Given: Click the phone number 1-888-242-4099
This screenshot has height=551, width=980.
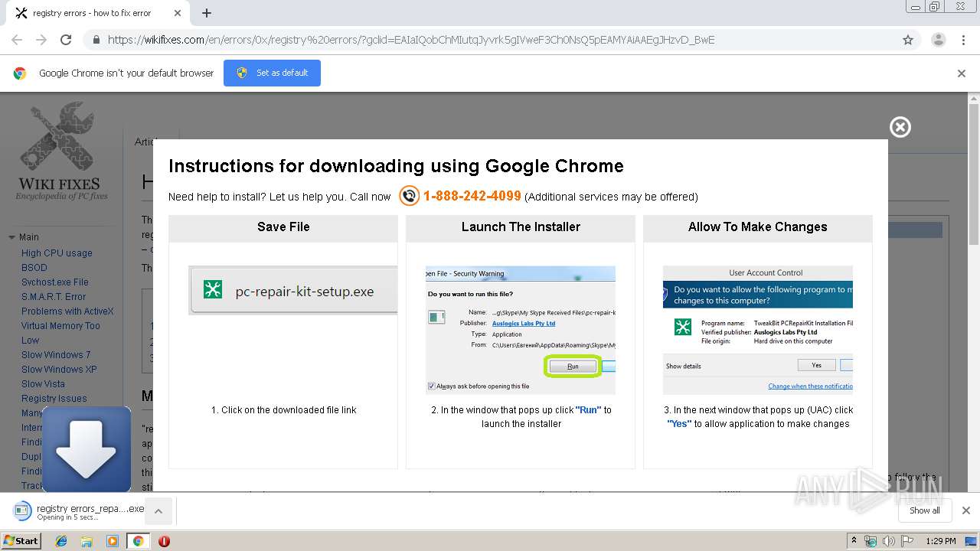Looking at the screenshot, I should click(x=472, y=196).
